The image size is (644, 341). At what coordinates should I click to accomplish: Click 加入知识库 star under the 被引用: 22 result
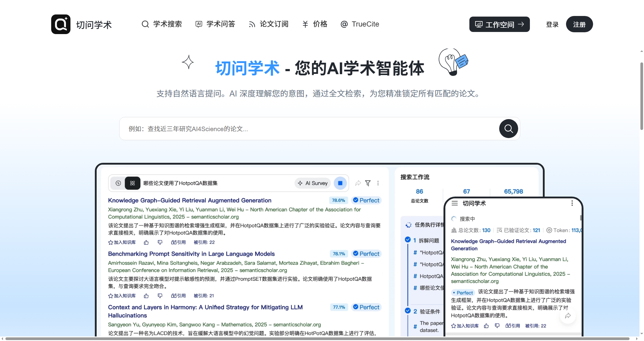(122, 242)
